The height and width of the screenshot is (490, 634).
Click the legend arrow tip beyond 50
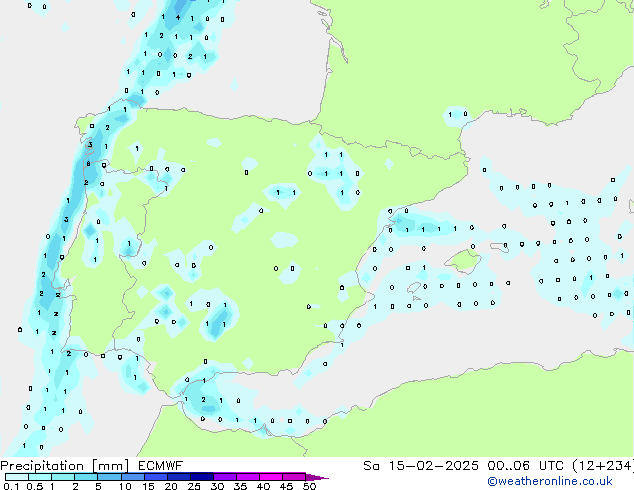319,477
